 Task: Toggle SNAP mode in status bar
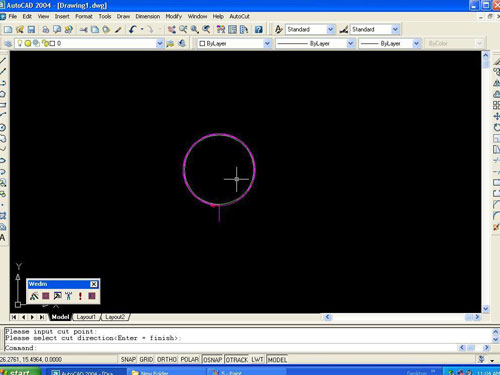[x=128, y=359]
